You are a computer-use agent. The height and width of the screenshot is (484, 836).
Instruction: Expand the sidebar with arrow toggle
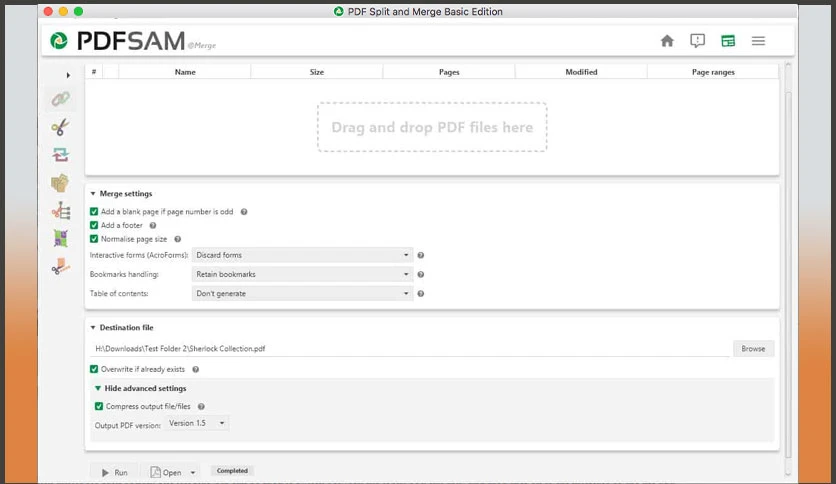[68, 75]
